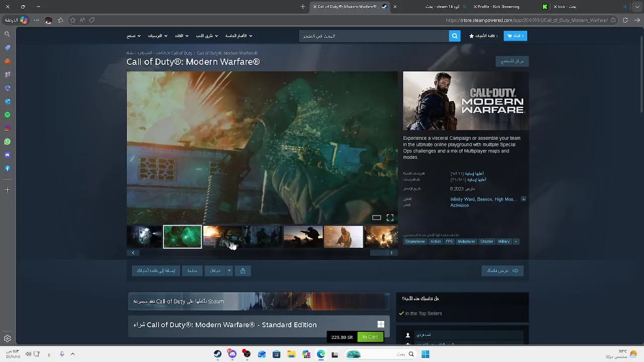
Task: Open the Copilot icon in browser toolbar
Action: pyautogui.click(x=24, y=20)
